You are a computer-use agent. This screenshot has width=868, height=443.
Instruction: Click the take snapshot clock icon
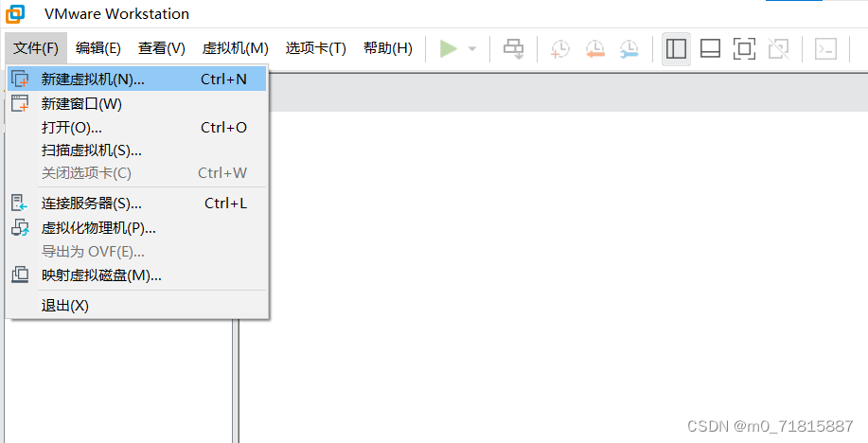pyautogui.click(x=559, y=48)
